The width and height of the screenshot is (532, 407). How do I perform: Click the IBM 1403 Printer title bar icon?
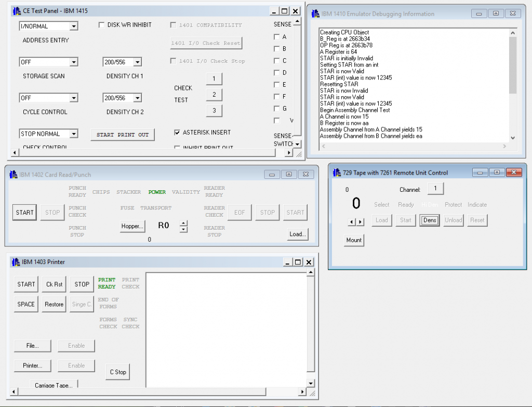(x=16, y=261)
